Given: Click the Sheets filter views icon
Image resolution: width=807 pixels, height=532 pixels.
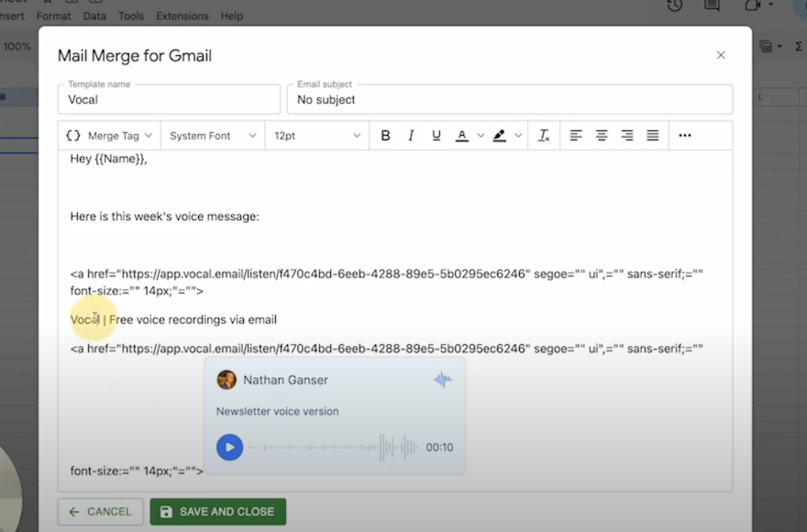Looking at the screenshot, I should (767, 47).
